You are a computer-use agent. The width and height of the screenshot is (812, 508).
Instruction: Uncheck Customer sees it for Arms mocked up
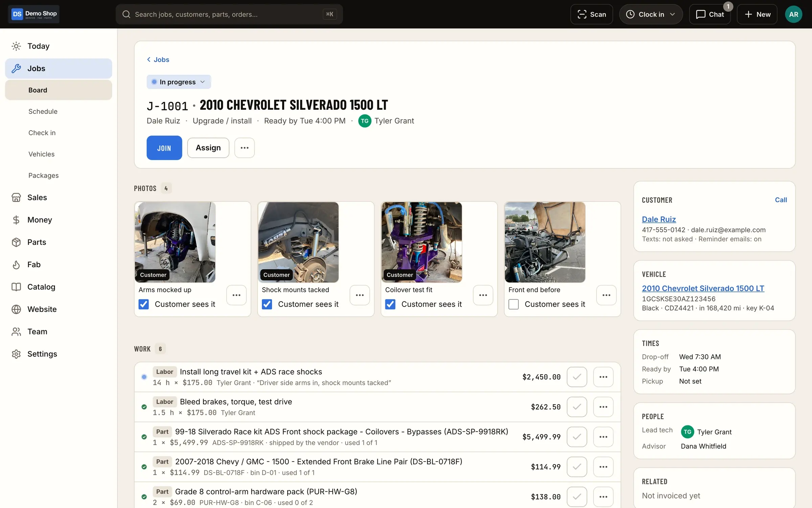pyautogui.click(x=144, y=304)
